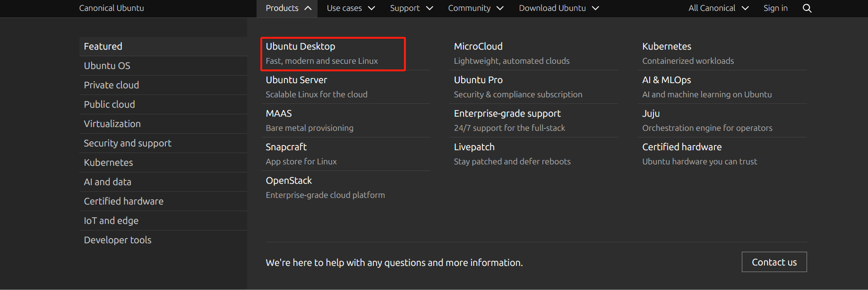Collapse the Products menu chevron
The image size is (868, 290).
click(x=308, y=8)
